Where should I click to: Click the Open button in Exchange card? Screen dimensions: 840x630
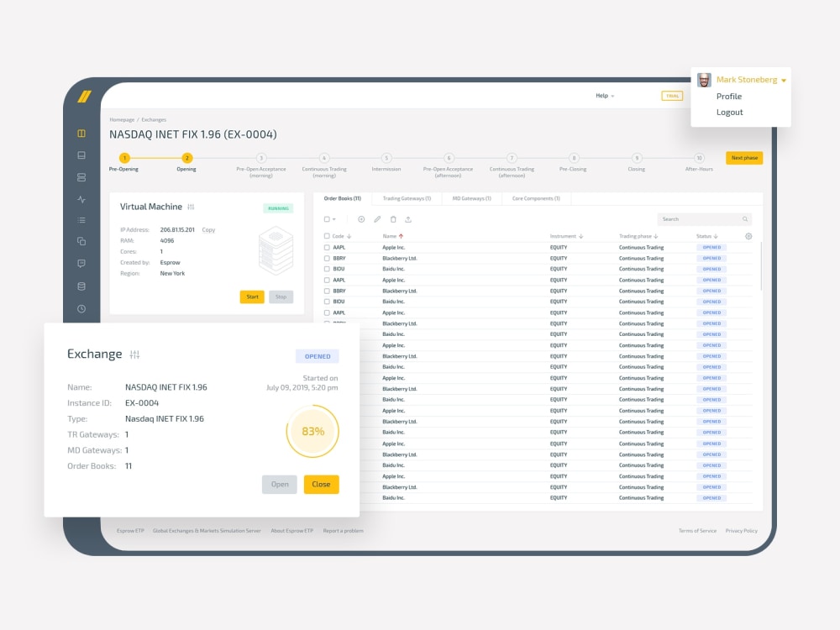click(x=280, y=485)
